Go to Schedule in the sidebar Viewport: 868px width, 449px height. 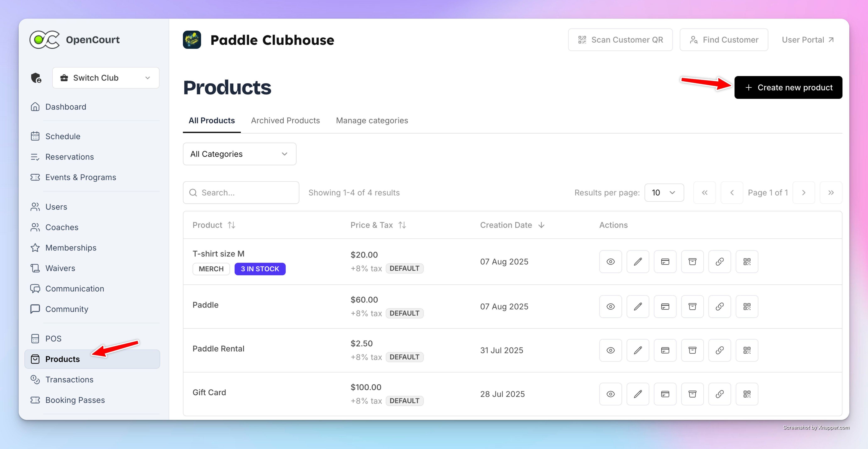92,136
